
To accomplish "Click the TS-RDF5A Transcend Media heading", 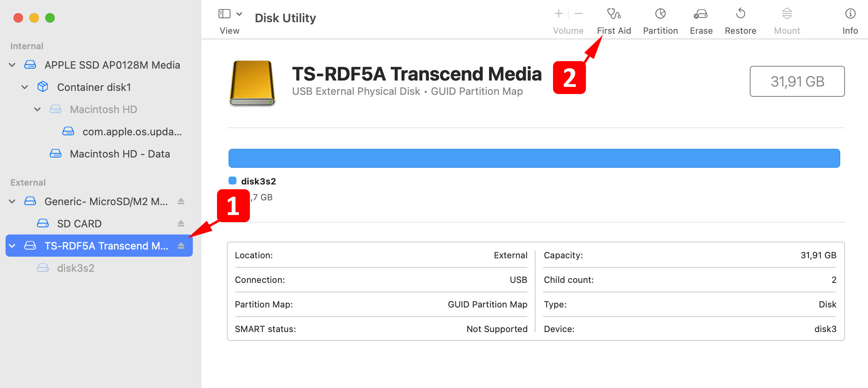I will click(x=417, y=74).
